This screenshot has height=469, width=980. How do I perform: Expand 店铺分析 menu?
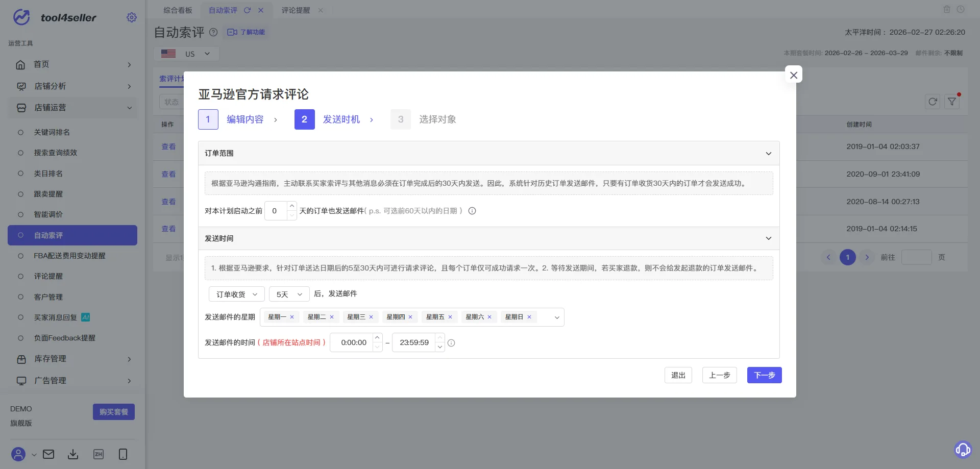72,86
